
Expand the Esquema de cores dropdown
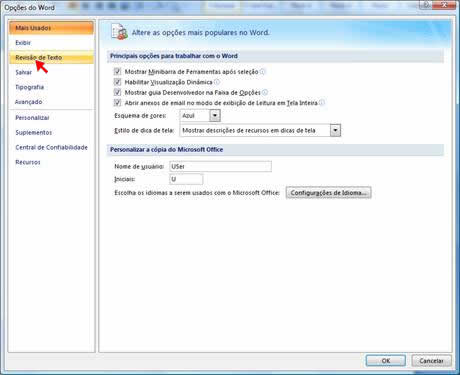click(x=215, y=116)
